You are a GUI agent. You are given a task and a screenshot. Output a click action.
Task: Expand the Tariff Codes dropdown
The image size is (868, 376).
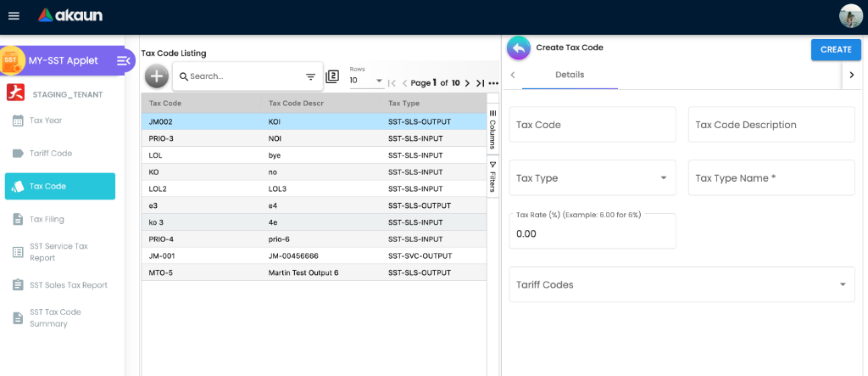682,284
